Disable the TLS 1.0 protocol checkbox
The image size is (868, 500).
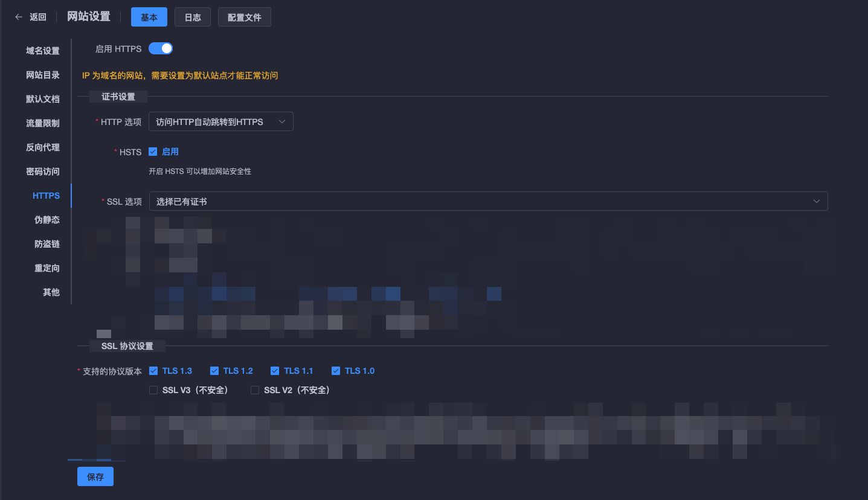(x=336, y=371)
